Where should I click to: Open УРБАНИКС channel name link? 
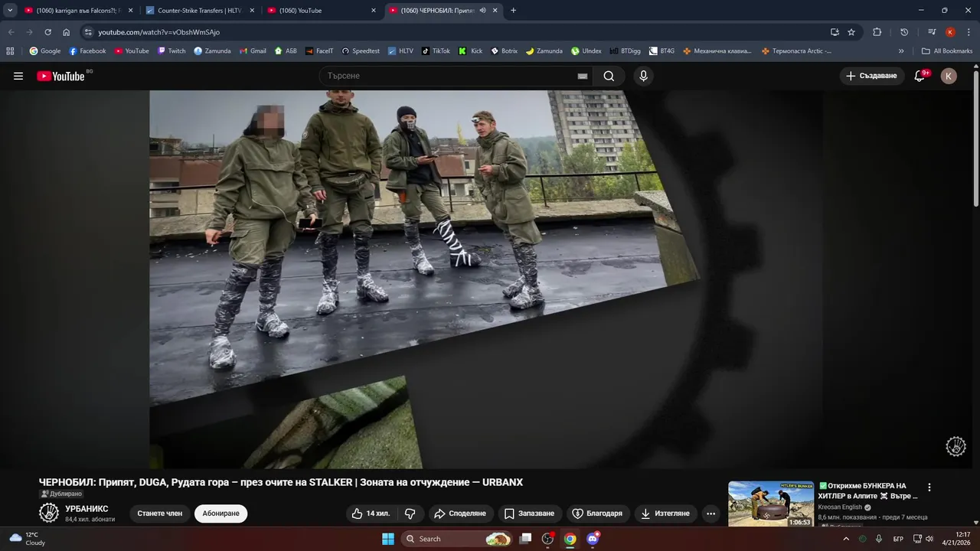[87, 509]
